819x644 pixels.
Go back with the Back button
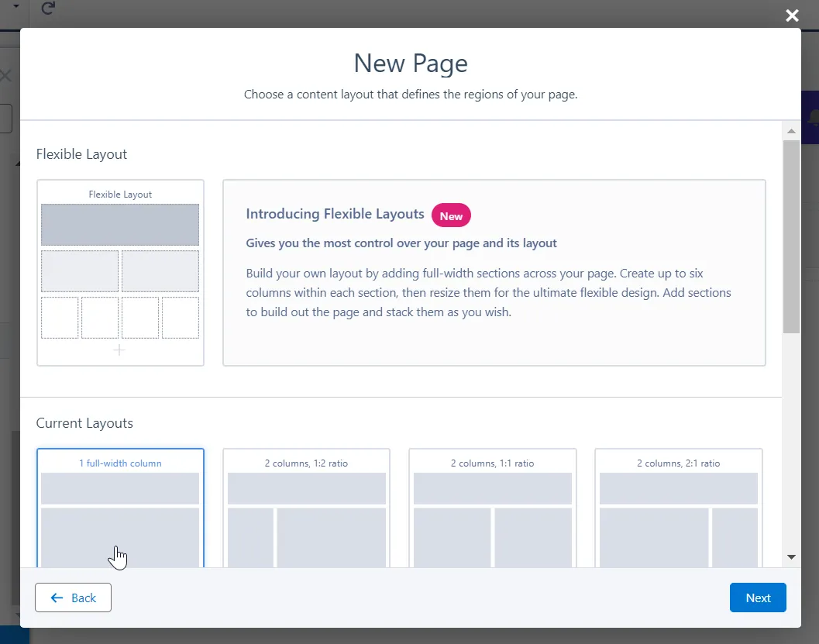74,598
